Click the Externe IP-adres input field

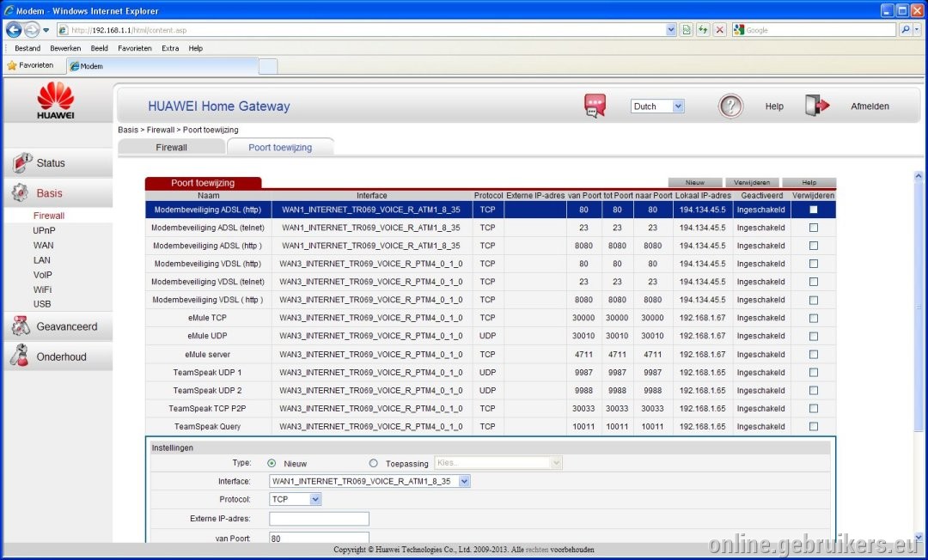319,519
